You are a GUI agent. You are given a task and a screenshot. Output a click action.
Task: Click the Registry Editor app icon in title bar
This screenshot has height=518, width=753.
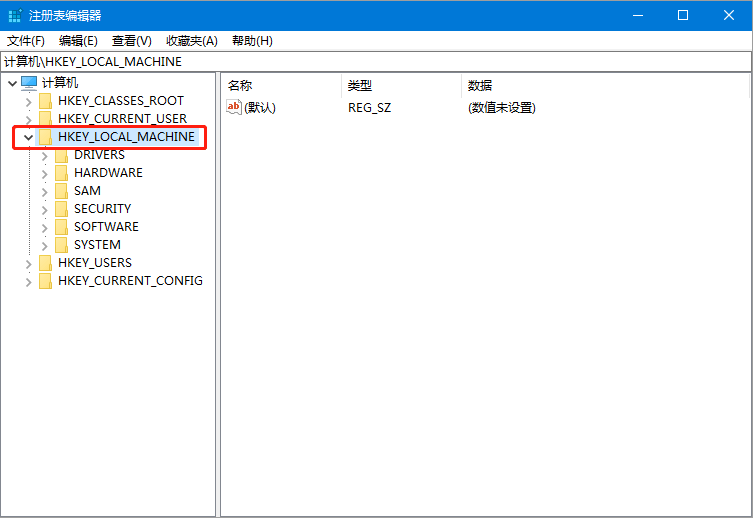[15, 15]
